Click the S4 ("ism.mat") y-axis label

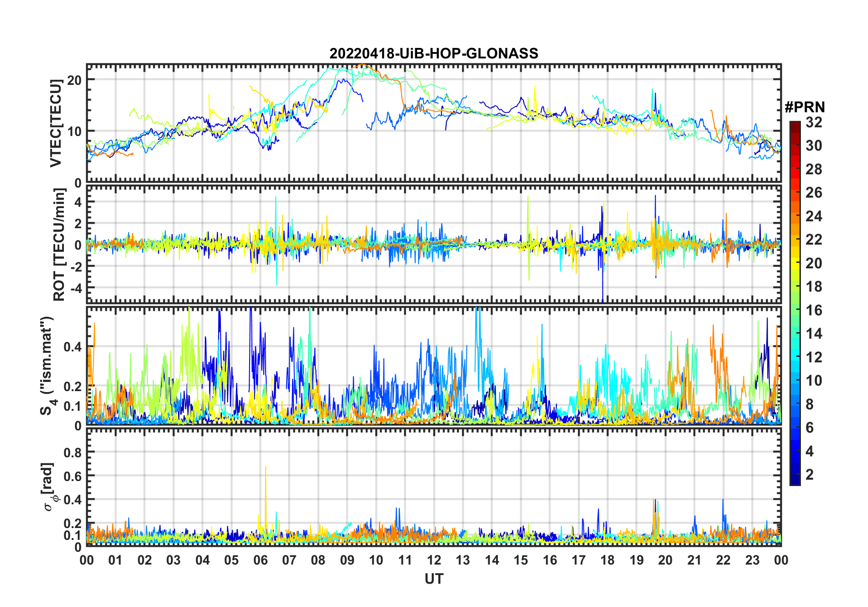tap(47, 366)
